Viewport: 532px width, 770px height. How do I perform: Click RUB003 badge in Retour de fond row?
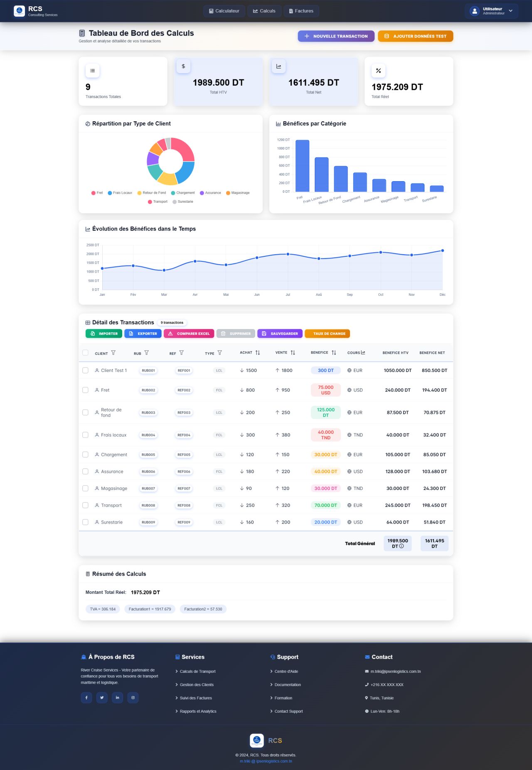pos(148,413)
